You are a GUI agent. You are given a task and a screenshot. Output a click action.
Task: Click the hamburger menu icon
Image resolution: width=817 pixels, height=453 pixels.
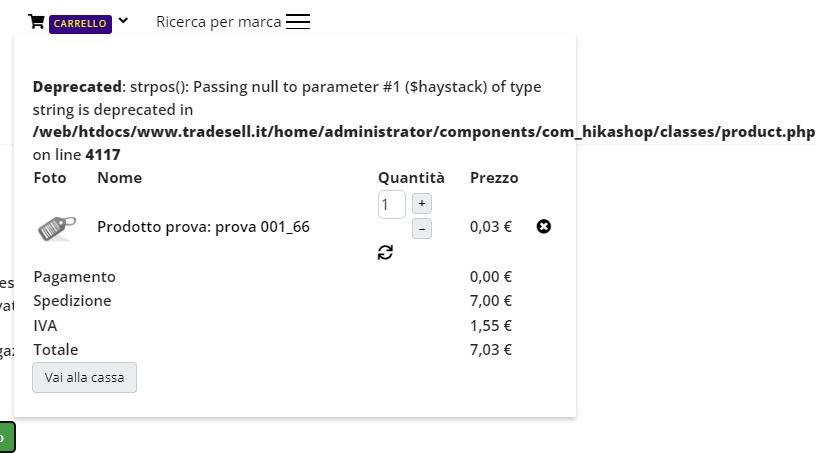[x=298, y=22]
